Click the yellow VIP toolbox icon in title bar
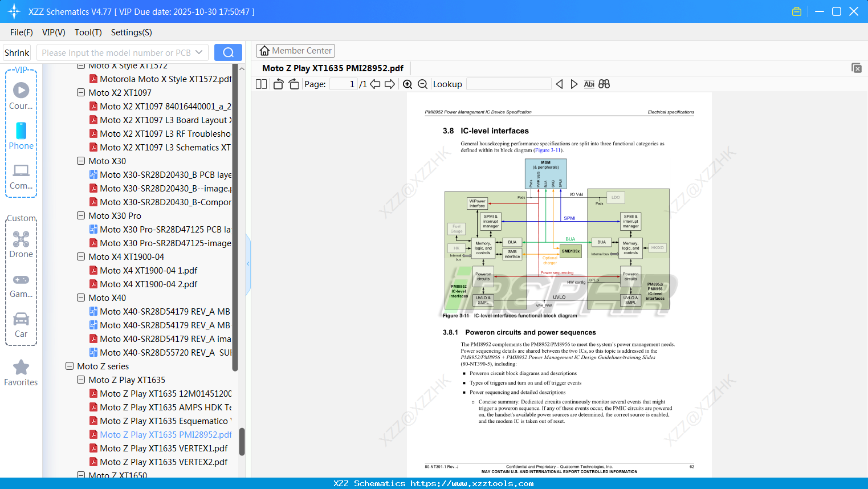 (797, 11)
